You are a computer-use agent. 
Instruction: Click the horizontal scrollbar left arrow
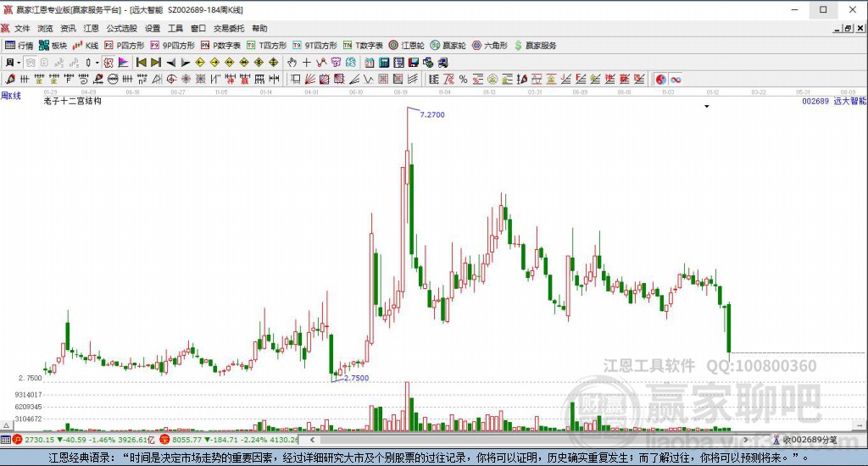click(312, 440)
